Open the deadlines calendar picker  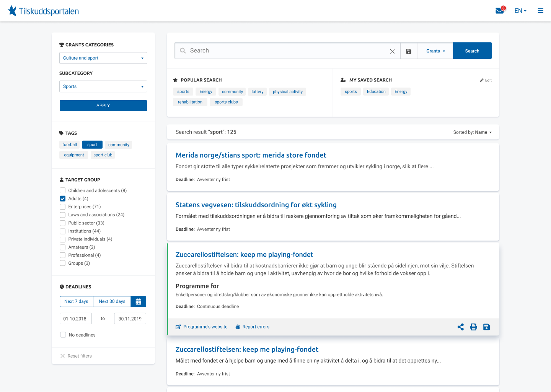pos(139,301)
